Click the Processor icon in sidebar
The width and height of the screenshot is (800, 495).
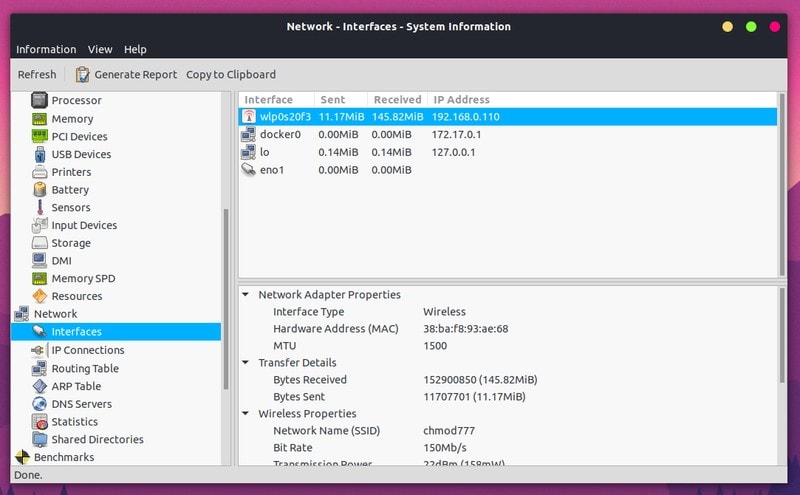pos(39,100)
